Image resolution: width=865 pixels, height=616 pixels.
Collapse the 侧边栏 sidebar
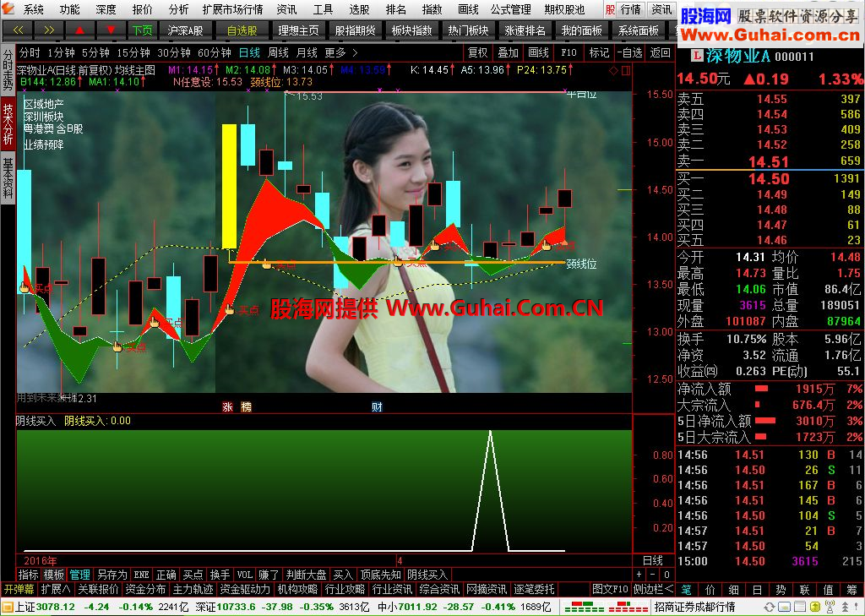tap(653, 590)
